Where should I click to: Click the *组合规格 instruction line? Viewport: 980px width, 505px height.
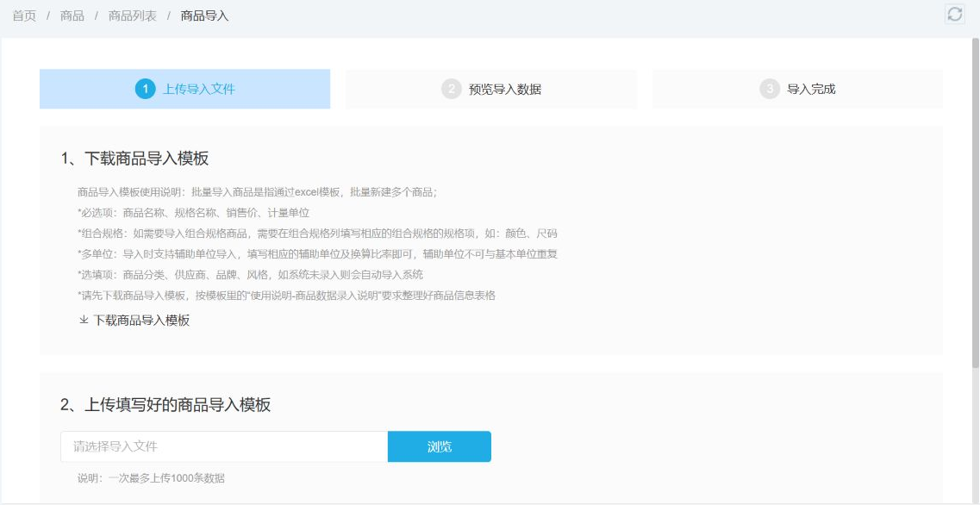coord(317,234)
